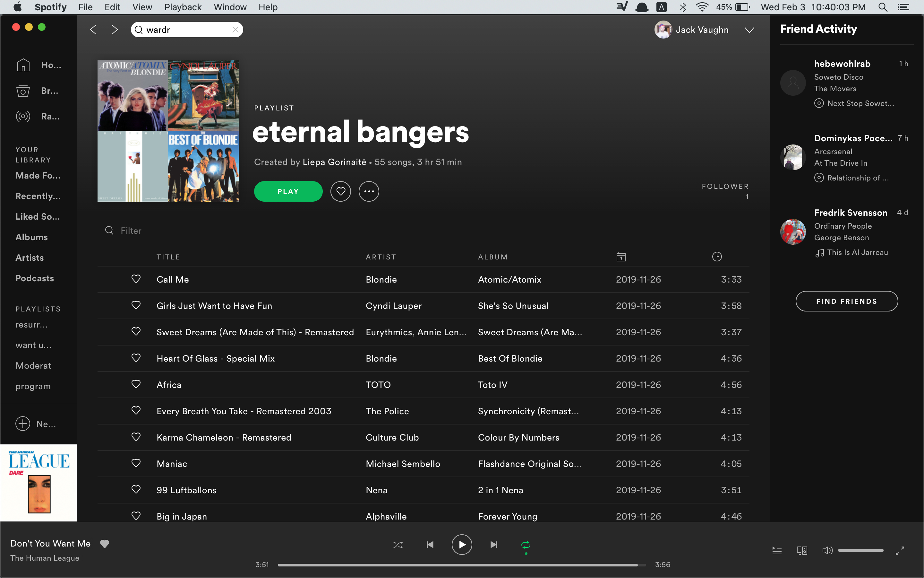The width and height of the screenshot is (924, 578).
Task: Like the song Call Me
Action: (x=136, y=279)
